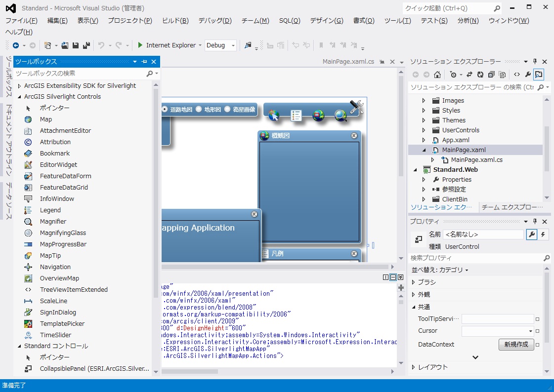The height and width of the screenshot is (392, 554).
Task: Click the XAML editor horizontal scrollbar thumb
Action: (x=190, y=372)
